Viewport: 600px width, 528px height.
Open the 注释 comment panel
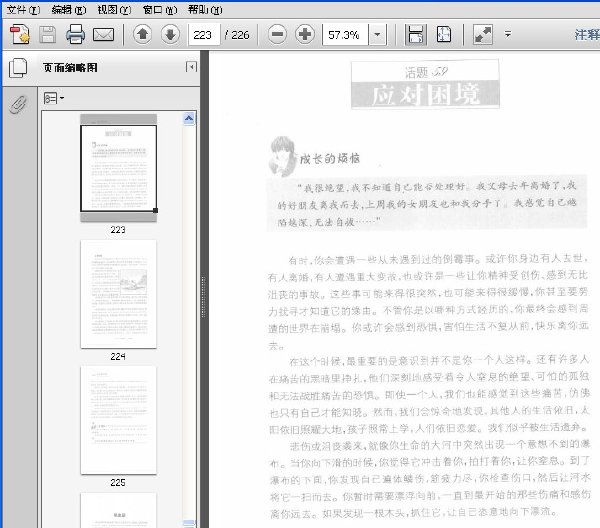[587, 35]
